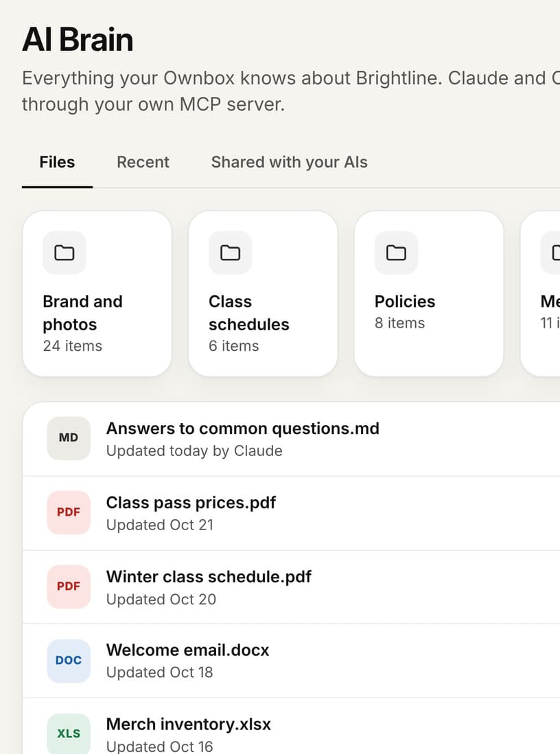Open the Class schedules folder icon
Image resolution: width=560 pixels, height=754 pixels.
coord(231,253)
